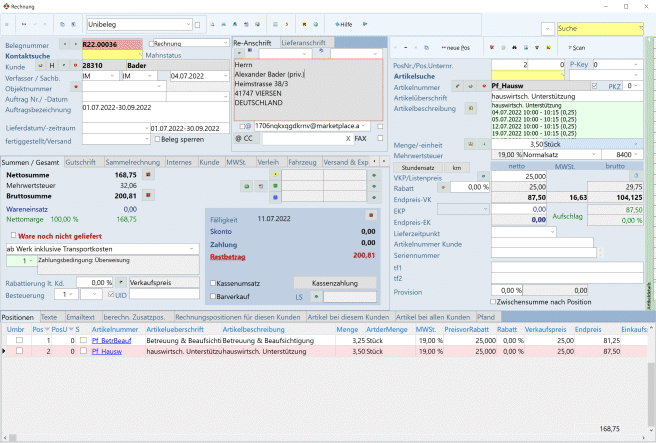Click the Scan button
Screen dimensions: 656x443
[577, 48]
